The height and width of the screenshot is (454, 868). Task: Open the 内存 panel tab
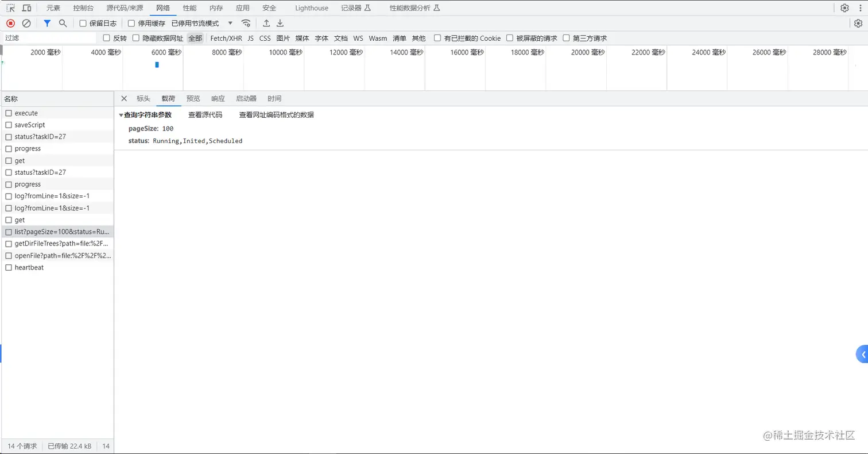point(216,8)
